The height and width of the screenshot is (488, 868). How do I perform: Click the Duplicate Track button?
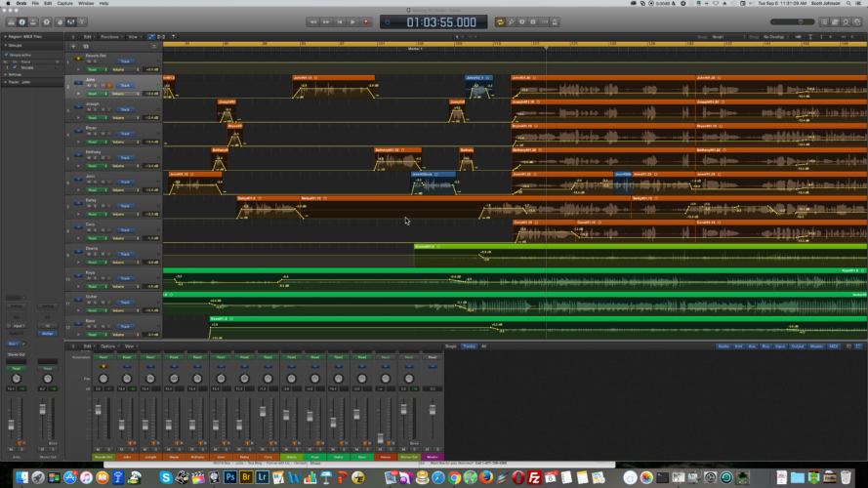pyautogui.click(x=86, y=47)
